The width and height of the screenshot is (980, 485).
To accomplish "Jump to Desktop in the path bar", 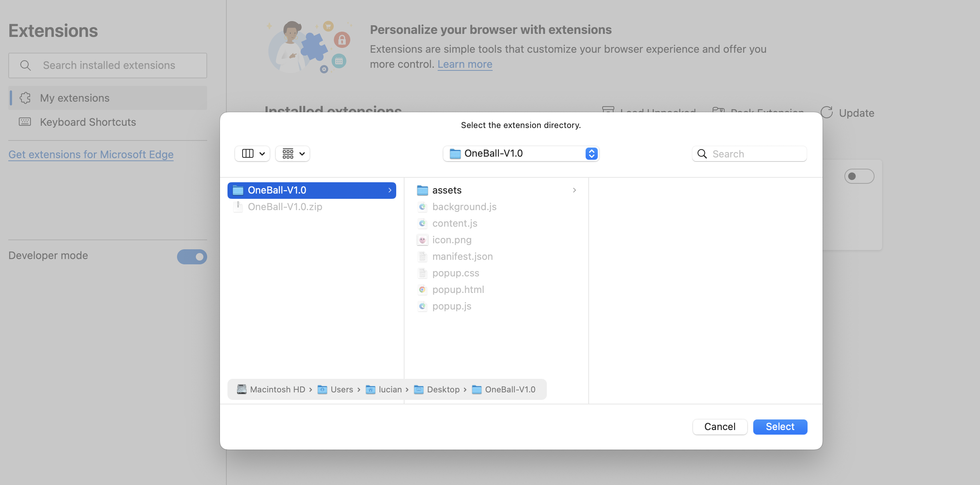I will point(443,389).
